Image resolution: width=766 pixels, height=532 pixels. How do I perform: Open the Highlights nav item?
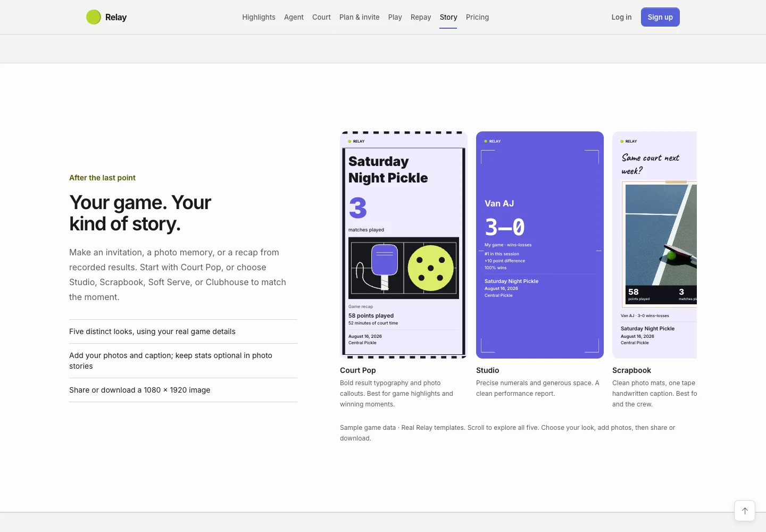pos(259,17)
